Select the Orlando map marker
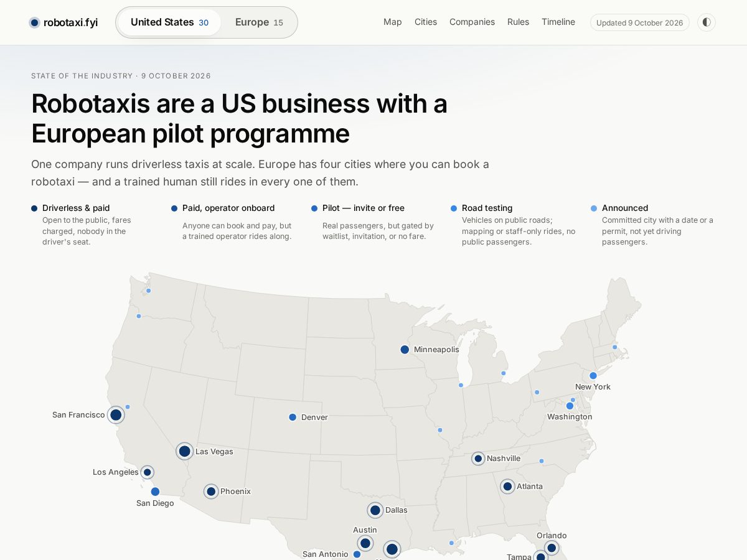This screenshot has width=747, height=560. coord(552,548)
